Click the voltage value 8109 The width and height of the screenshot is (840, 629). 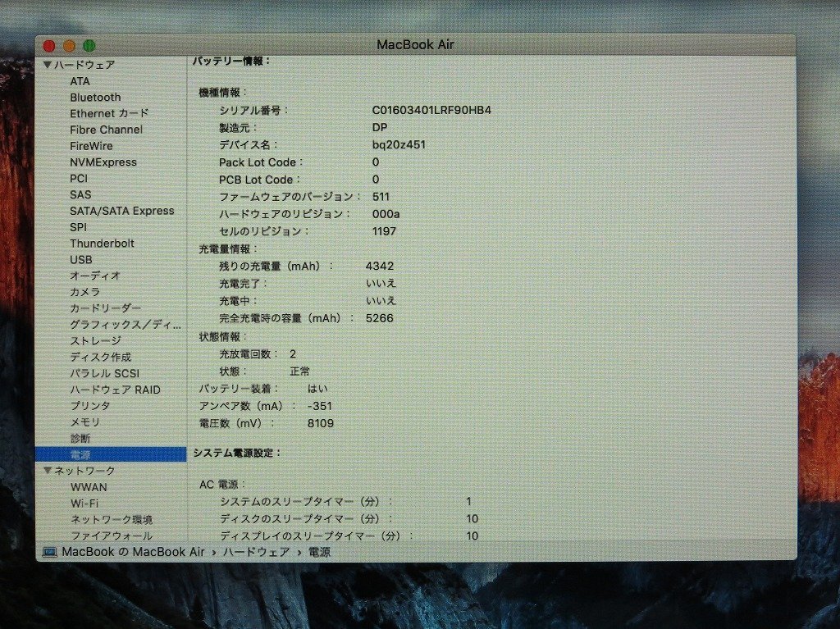click(x=321, y=424)
